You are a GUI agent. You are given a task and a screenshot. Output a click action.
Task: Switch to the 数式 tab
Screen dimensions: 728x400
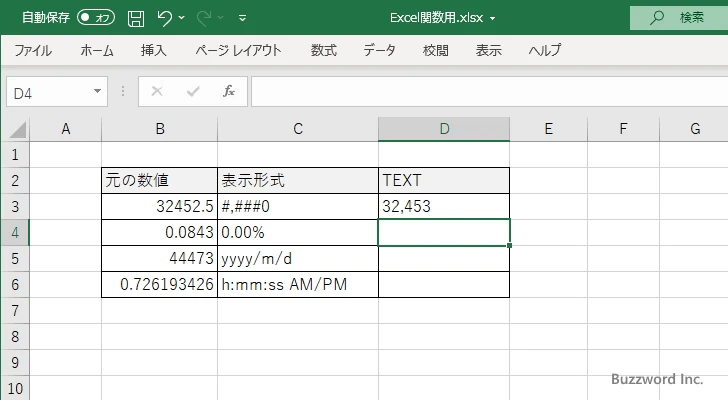pos(324,50)
